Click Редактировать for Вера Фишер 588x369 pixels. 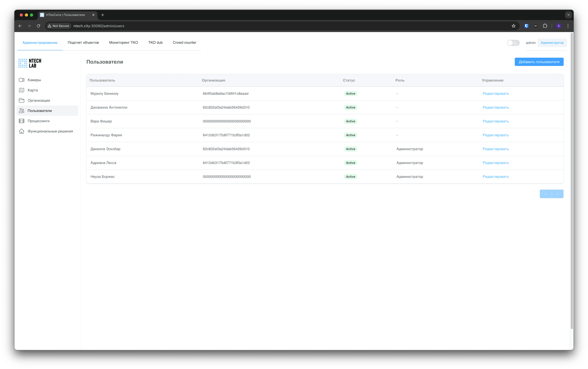(x=496, y=121)
